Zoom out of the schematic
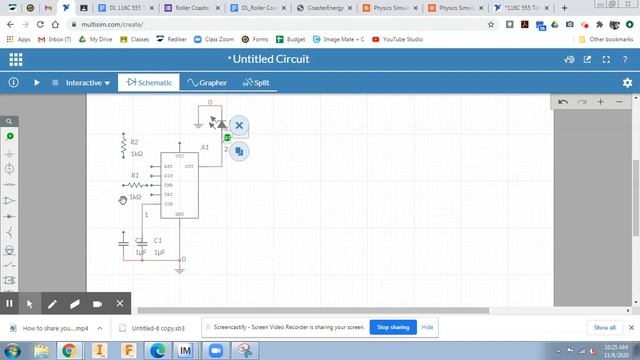640x360 pixels. [619, 102]
